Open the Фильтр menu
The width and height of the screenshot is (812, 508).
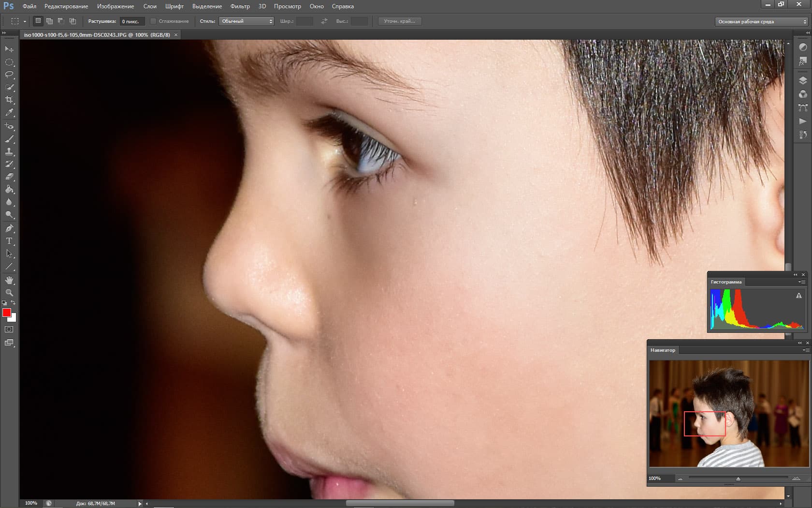240,6
